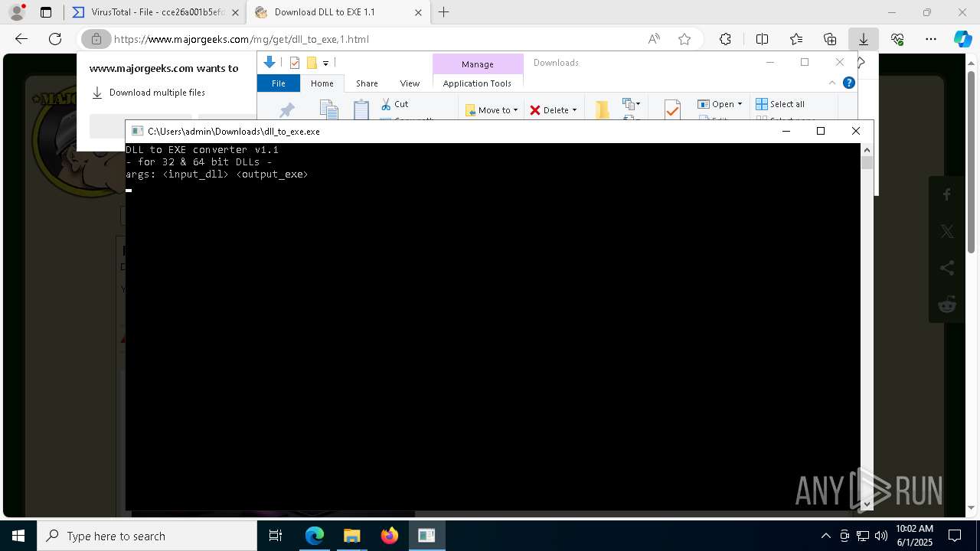The height and width of the screenshot is (551, 980).
Task: Show the browser Downloads panel
Action: 864,39
